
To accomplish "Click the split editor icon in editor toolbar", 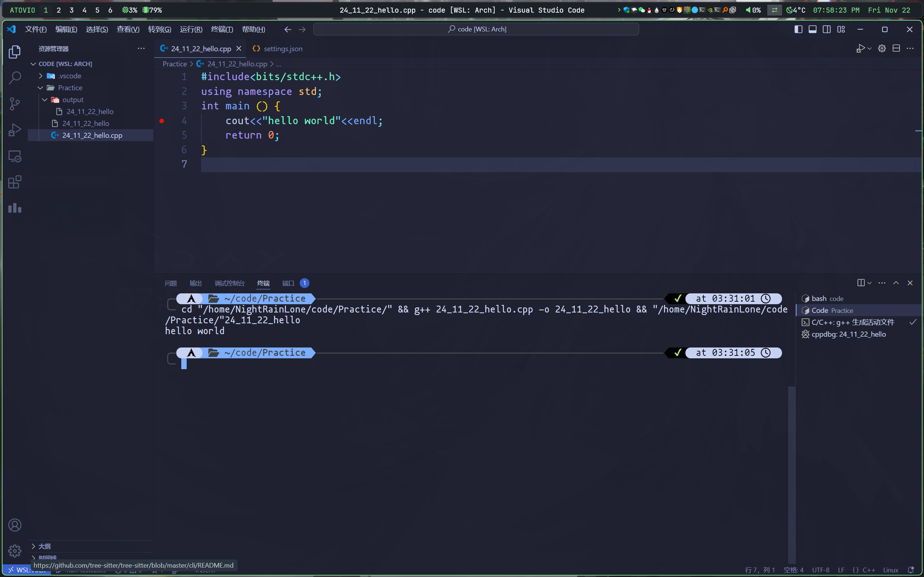I will pyautogui.click(x=896, y=48).
